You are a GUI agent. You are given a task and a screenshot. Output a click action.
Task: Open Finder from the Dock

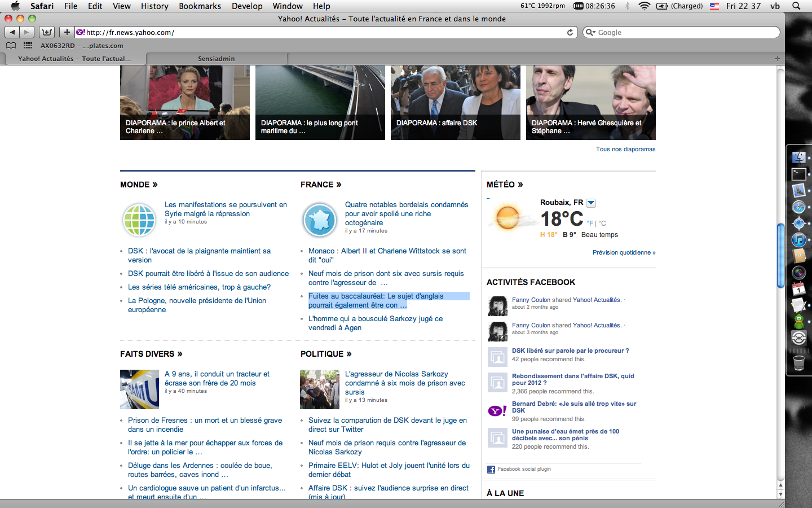799,157
